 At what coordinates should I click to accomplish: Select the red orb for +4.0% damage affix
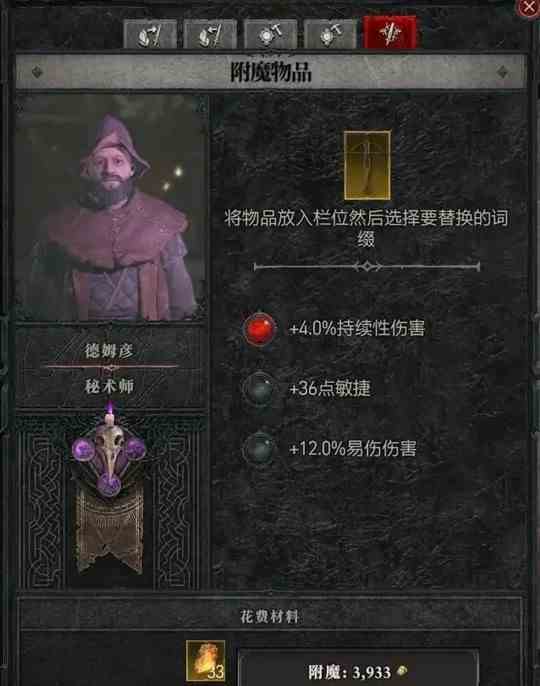260,329
